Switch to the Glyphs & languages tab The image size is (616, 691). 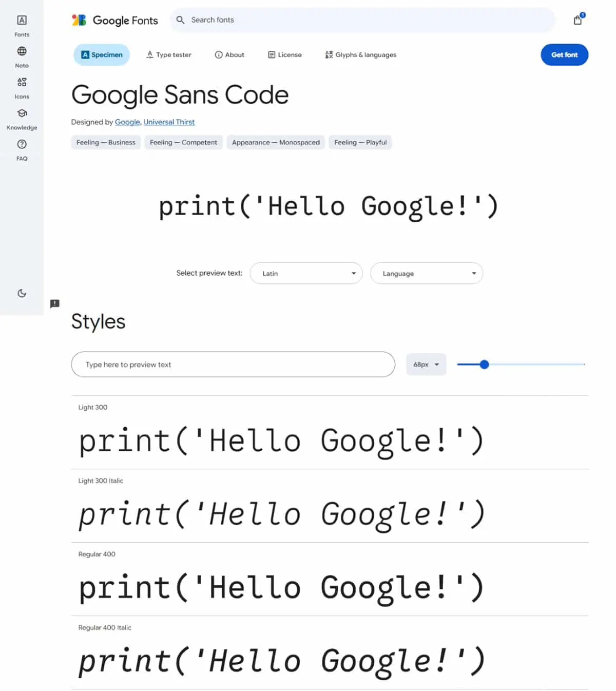tap(360, 55)
